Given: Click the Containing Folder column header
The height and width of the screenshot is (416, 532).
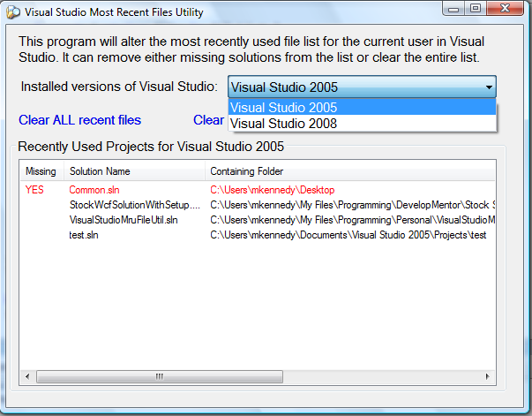Looking at the screenshot, I should click(x=247, y=170).
